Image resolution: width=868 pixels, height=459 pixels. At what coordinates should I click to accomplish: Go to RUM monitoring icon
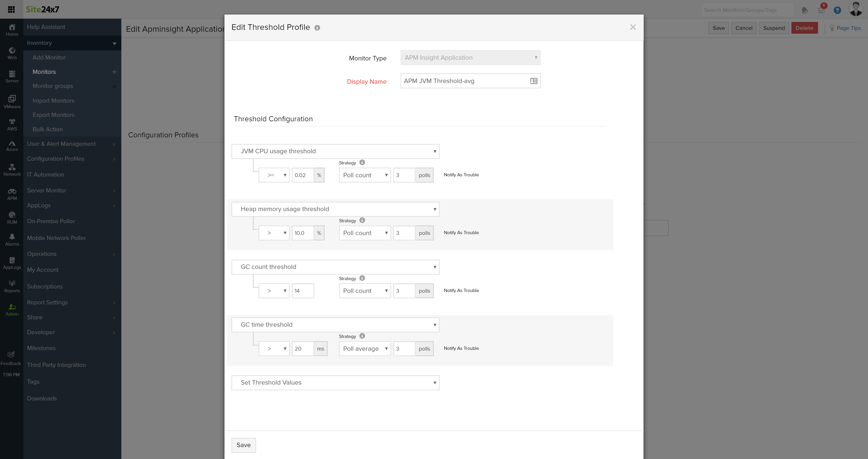(x=12, y=218)
